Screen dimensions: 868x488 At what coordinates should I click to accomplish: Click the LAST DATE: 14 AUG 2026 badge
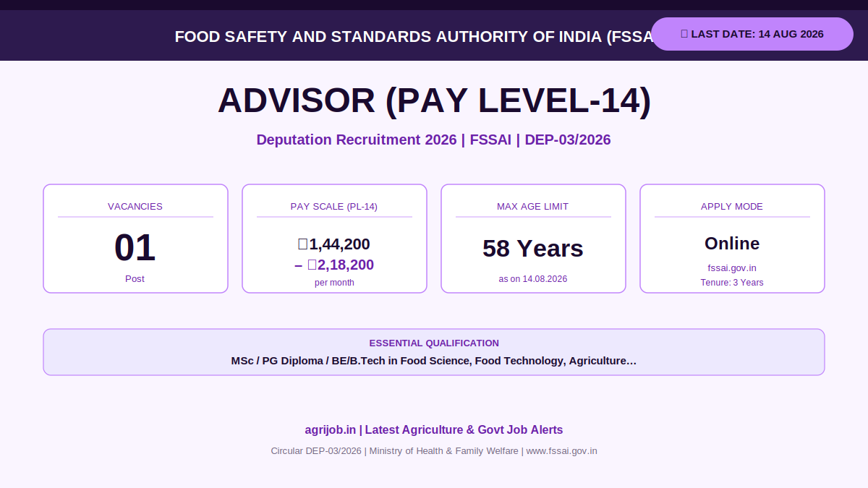(x=752, y=34)
